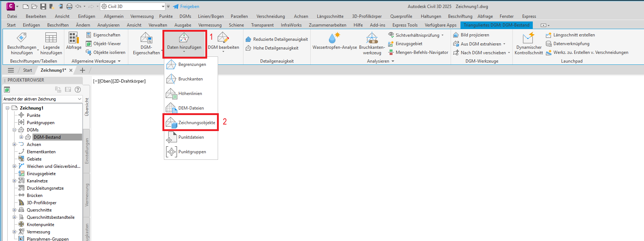Switch to the Start drawing tab

pos(28,70)
